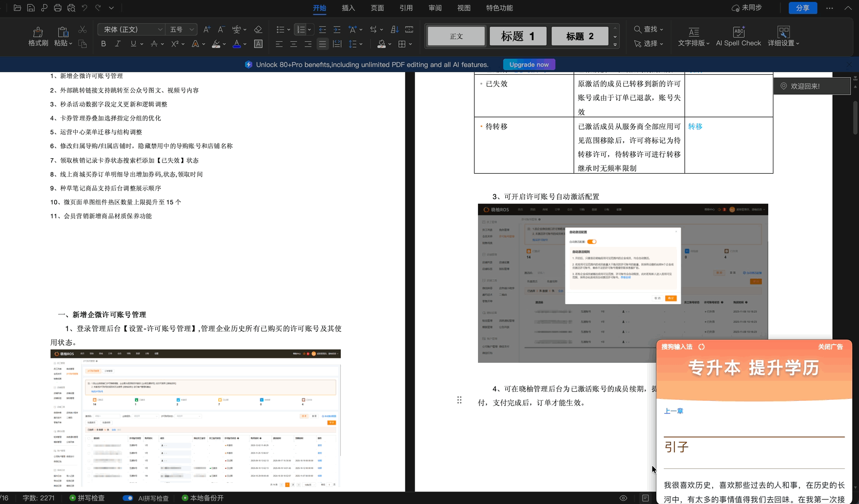
Task: Enable AI拼写检查 switch in status bar
Action: [127, 498]
